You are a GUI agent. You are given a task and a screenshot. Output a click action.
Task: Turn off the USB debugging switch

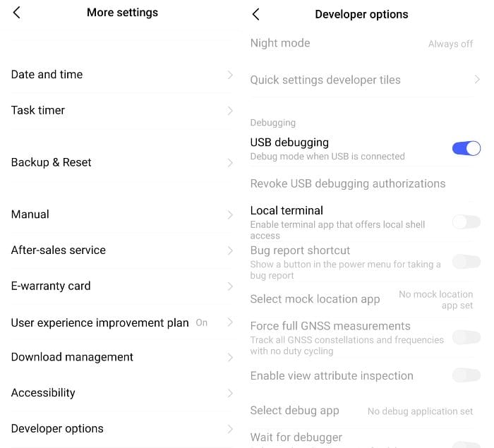tap(466, 148)
